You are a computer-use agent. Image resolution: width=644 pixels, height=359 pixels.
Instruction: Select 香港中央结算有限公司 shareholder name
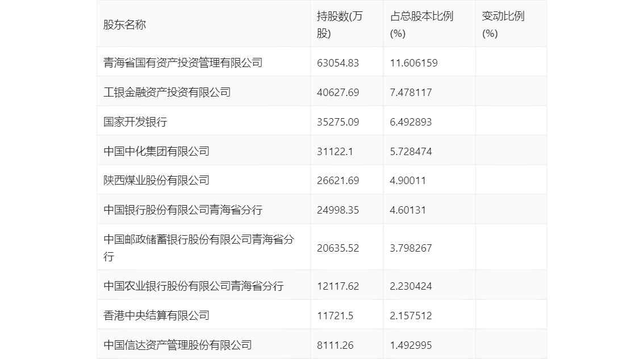[x=157, y=315]
